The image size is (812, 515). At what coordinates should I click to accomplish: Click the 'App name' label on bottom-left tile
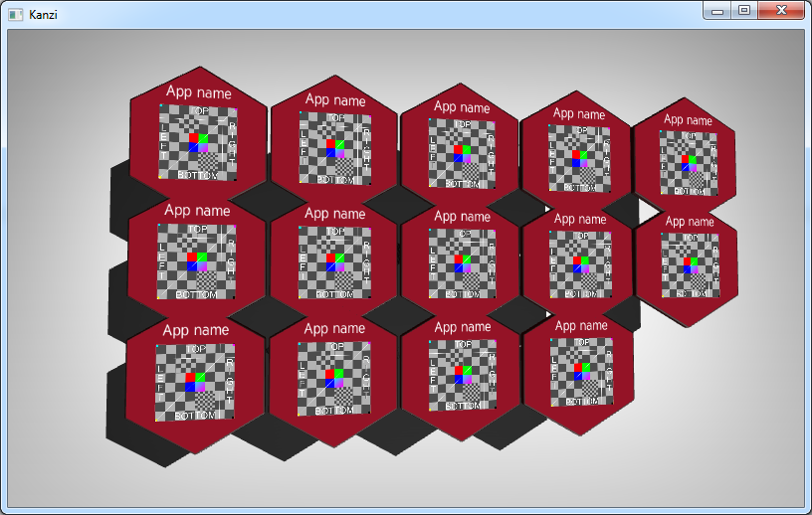(196, 330)
